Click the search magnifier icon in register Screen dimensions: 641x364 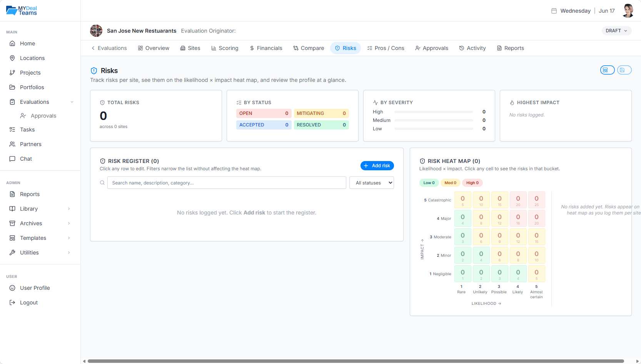click(x=102, y=183)
